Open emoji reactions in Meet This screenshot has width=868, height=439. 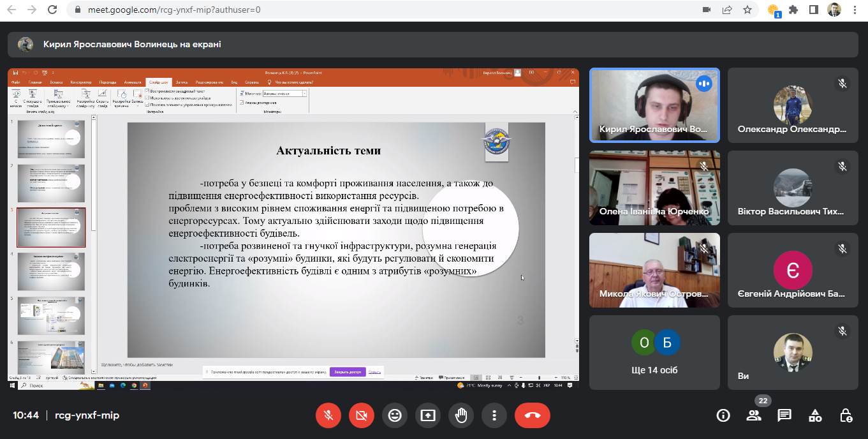pyautogui.click(x=395, y=415)
